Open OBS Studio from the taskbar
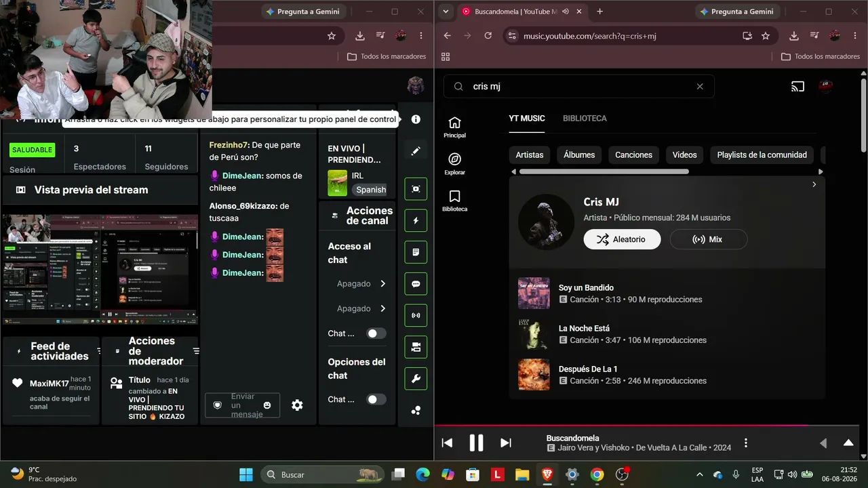The width and height of the screenshot is (868, 488). click(x=622, y=474)
